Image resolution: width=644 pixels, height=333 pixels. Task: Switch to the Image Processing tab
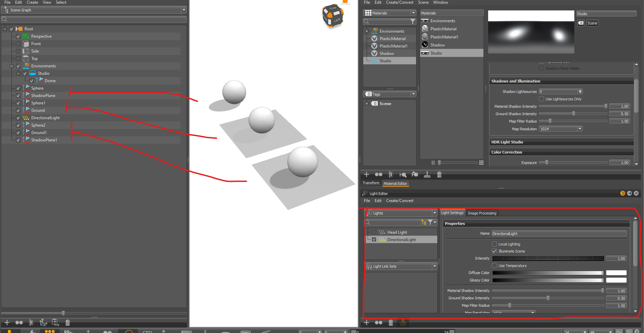click(x=482, y=213)
